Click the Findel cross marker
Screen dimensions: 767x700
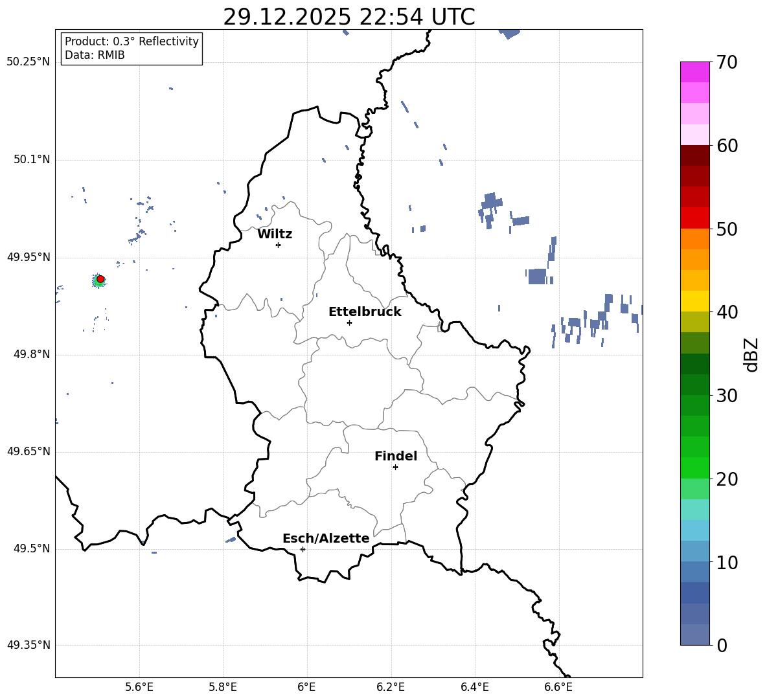point(395,468)
